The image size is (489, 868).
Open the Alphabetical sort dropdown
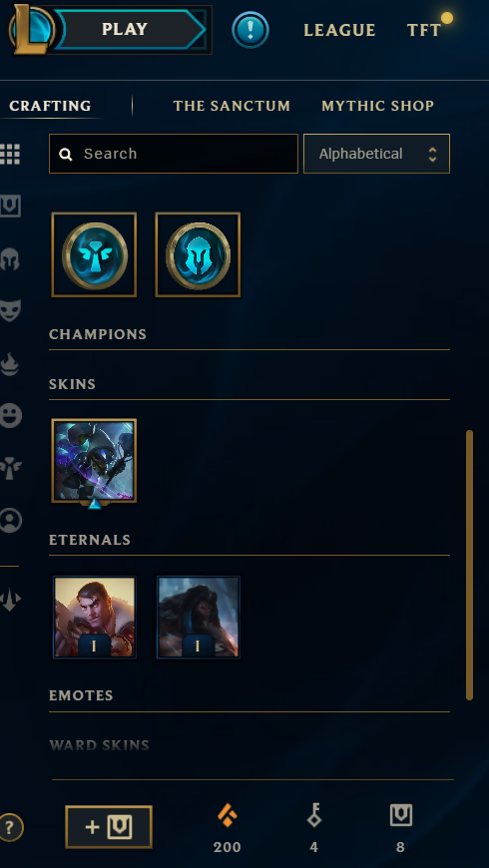(x=376, y=154)
